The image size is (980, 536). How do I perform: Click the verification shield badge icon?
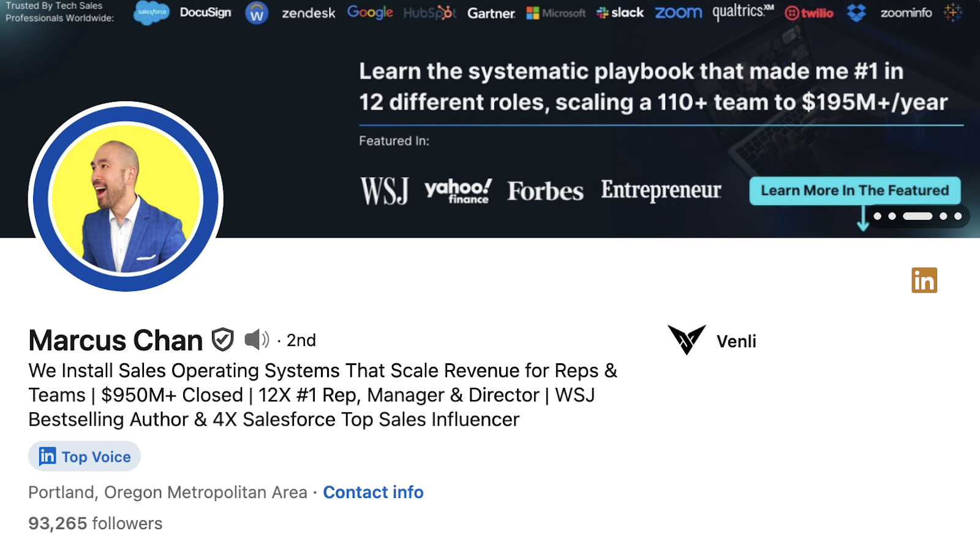click(222, 339)
